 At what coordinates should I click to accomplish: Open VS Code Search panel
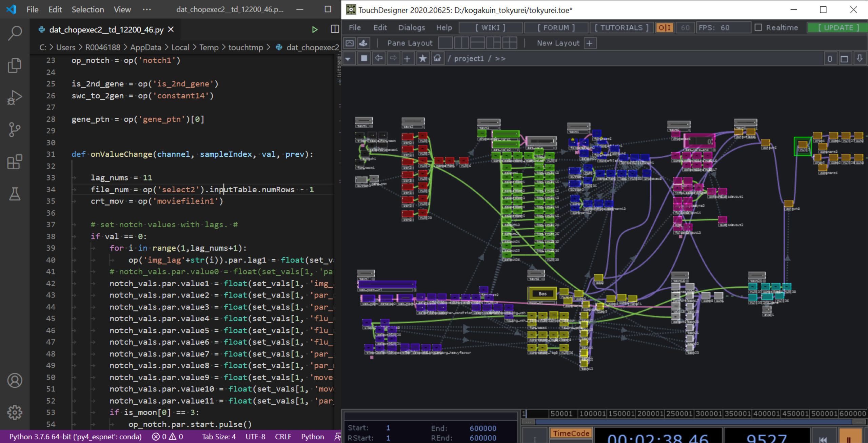pos(15,33)
